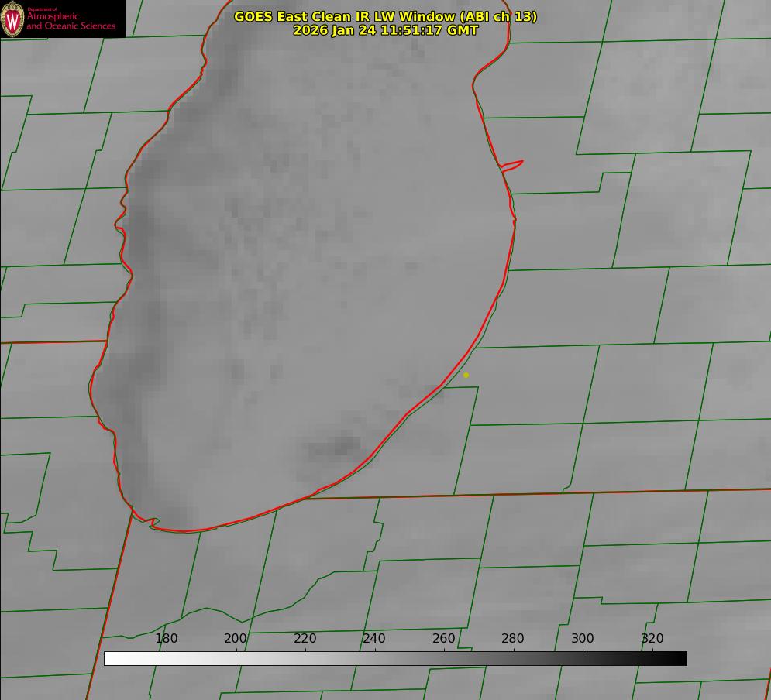Click the GOES East Clean IR title
The width and height of the screenshot is (771, 700).
coord(385,16)
